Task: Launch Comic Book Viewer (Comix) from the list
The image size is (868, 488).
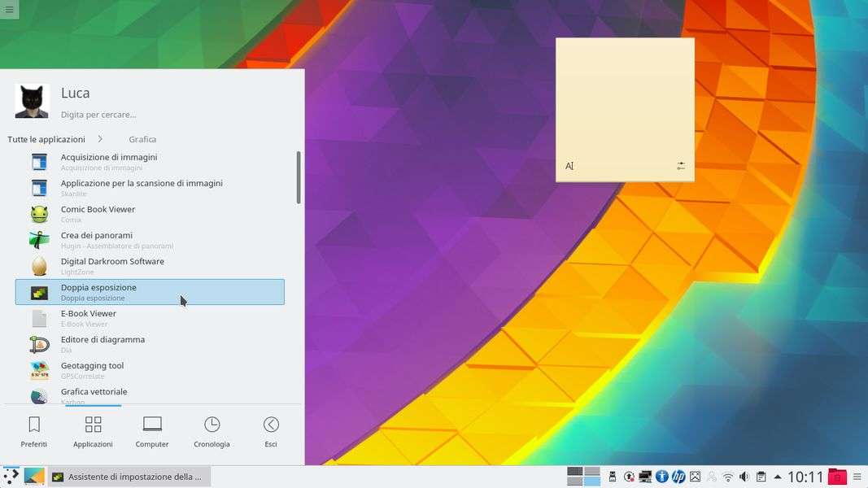Action: coord(98,214)
